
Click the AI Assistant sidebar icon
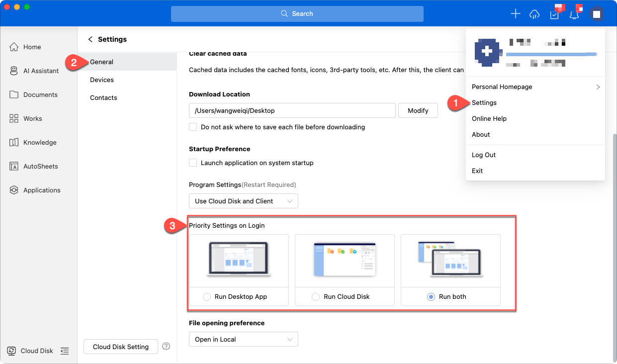(14, 71)
